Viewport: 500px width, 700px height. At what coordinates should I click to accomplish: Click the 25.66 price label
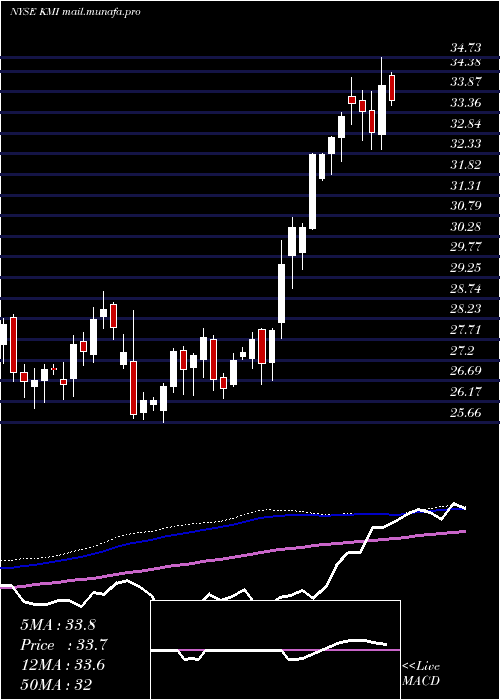click(466, 412)
